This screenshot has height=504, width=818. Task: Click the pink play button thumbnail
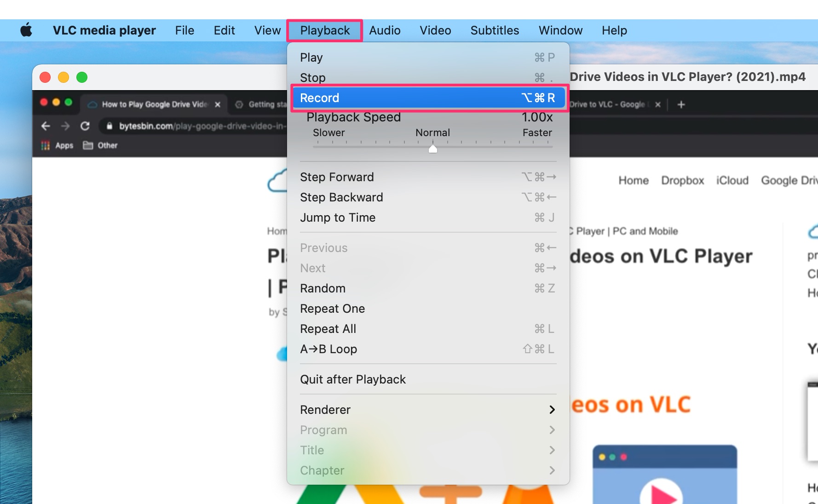(x=662, y=494)
